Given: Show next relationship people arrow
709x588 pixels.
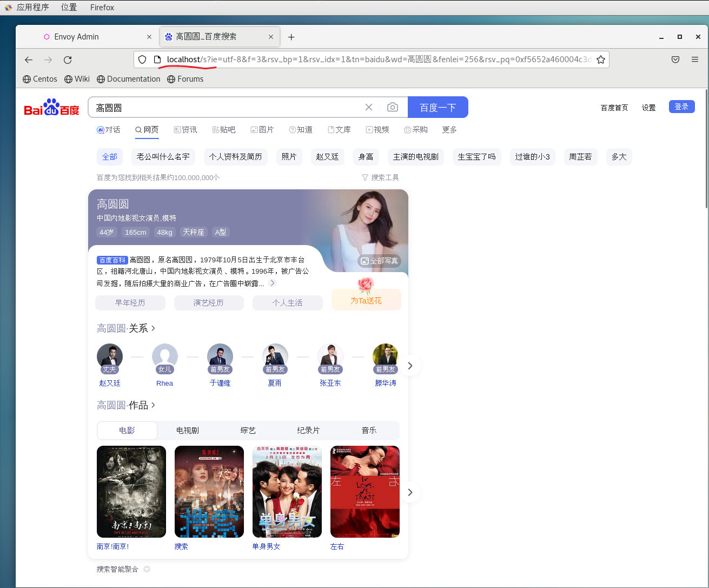Looking at the screenshot, I should [x=410, y=366].
